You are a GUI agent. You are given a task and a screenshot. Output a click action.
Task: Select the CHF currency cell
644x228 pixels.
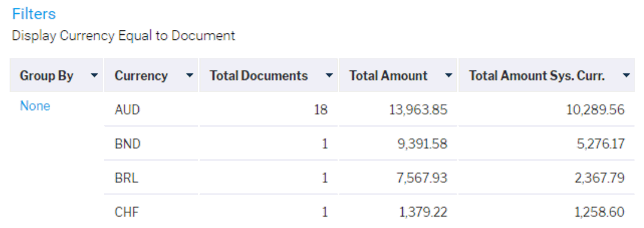click(x=151, y=212)
